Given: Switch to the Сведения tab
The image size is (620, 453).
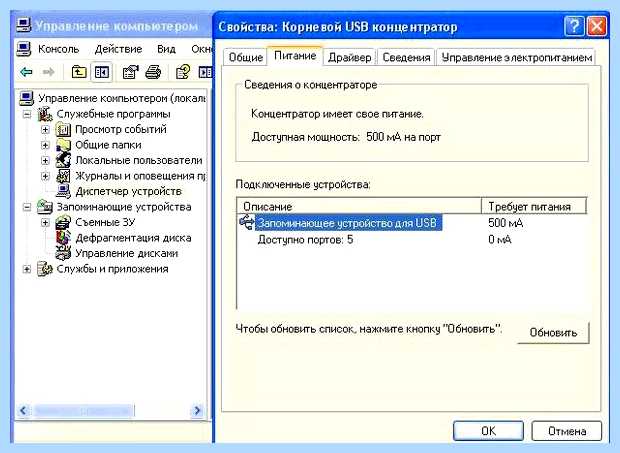Looking at the screenshot, I should pyautogui.click(x=406, y=58).
